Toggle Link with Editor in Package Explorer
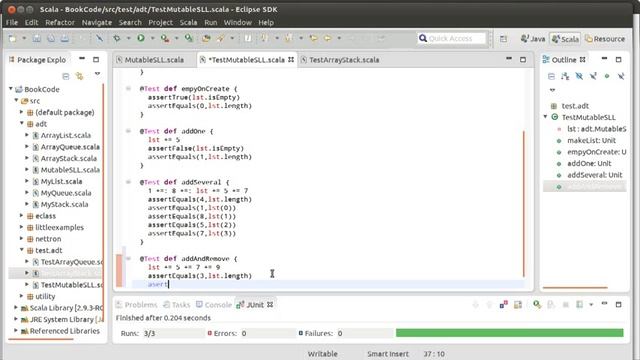Image resolution: width=640 pixels, height=360 pixels. point(80,76)
